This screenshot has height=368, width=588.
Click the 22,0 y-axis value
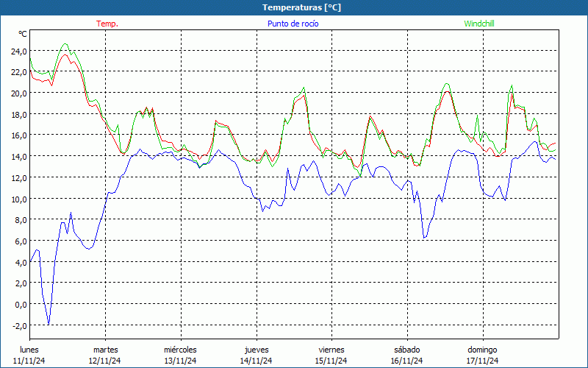[x=19, y=72]
